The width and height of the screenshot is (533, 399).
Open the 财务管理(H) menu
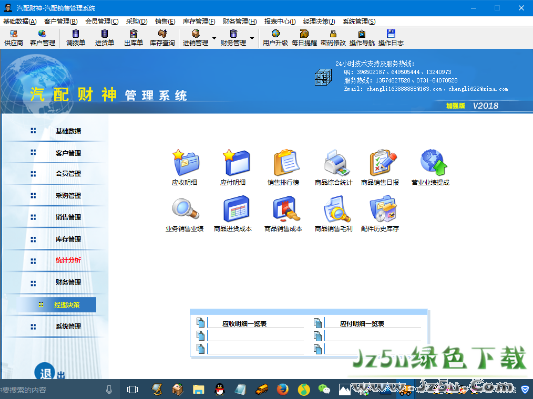click(240, 21)
